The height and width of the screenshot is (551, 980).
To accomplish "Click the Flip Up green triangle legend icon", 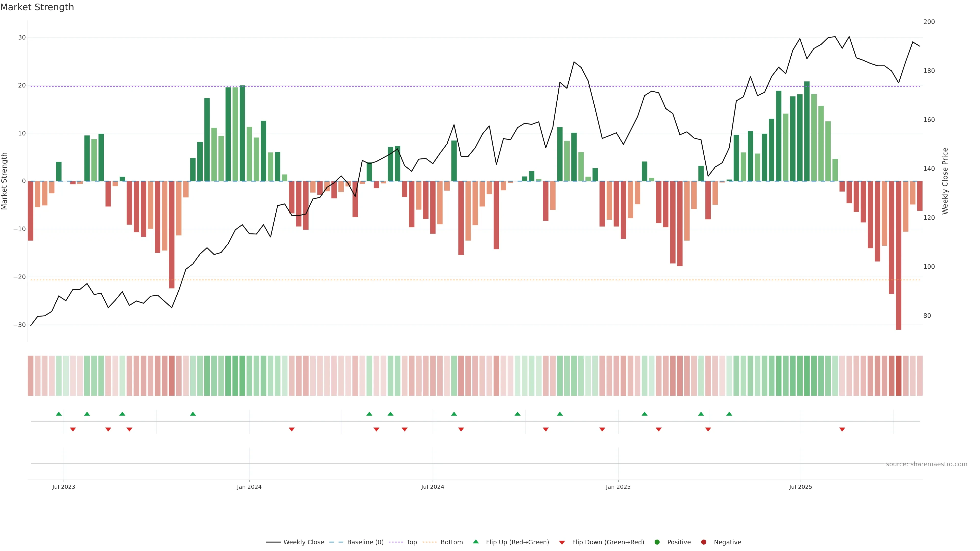I will (475, 542).
